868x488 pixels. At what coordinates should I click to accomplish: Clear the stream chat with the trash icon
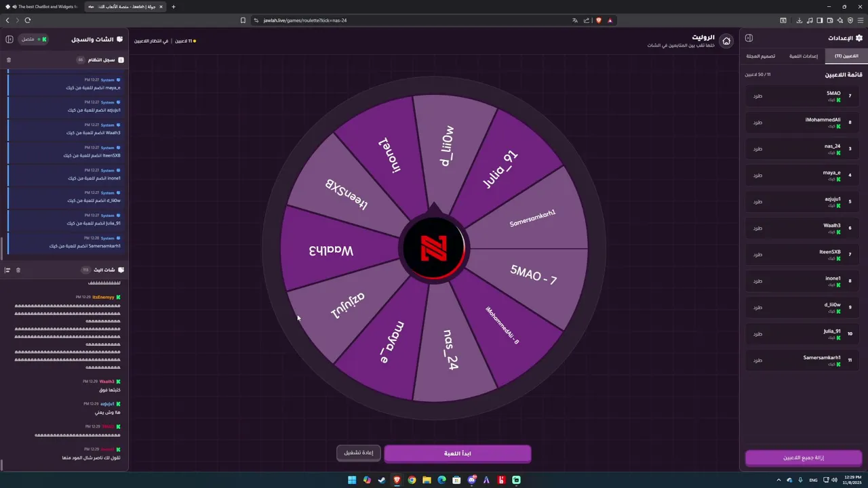click(x=18, y=270)
